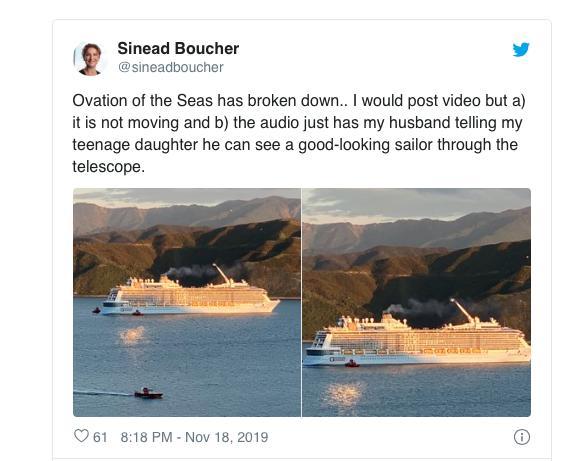The width and height of the screenshot is (588, 461).
Task: Open the Sinead Boucher display name link
Action: pyautogui.click(x=178, y=48)
